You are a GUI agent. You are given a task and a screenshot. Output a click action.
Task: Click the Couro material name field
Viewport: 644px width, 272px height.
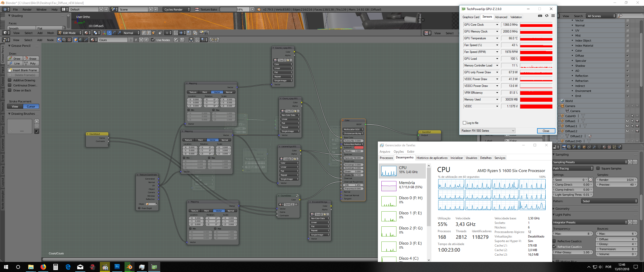[x=112, y=40]
